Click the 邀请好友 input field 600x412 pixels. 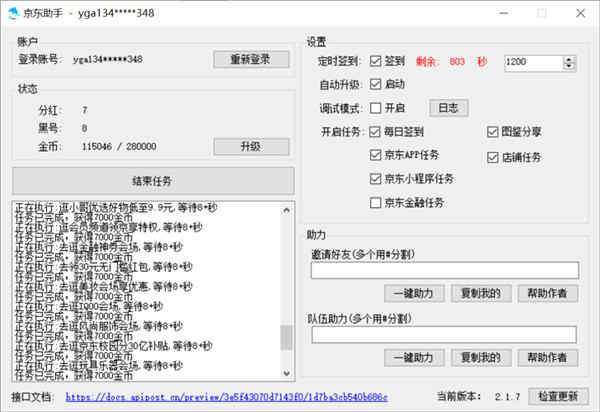pos(445,269)
